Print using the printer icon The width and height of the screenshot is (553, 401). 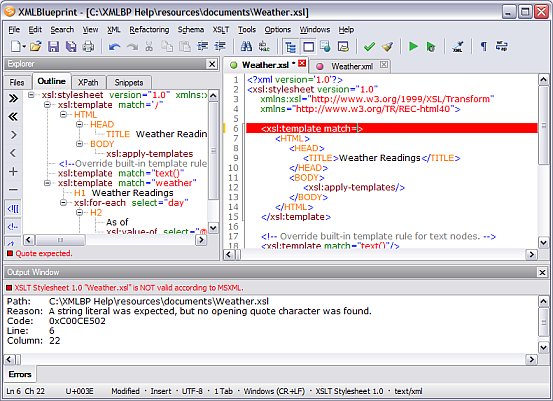pyautogui.click(x=88, y=46)
